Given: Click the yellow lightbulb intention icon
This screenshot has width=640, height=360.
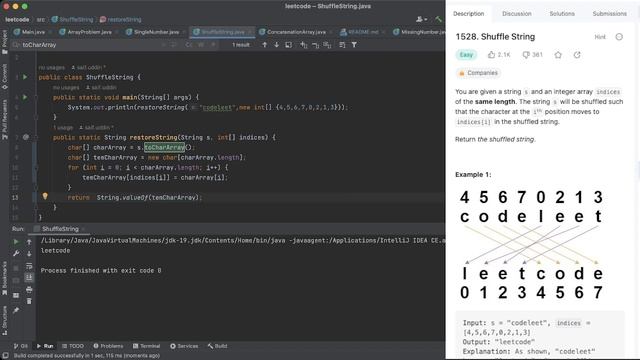Looking at the screenshot, I should tap(45, 196).
